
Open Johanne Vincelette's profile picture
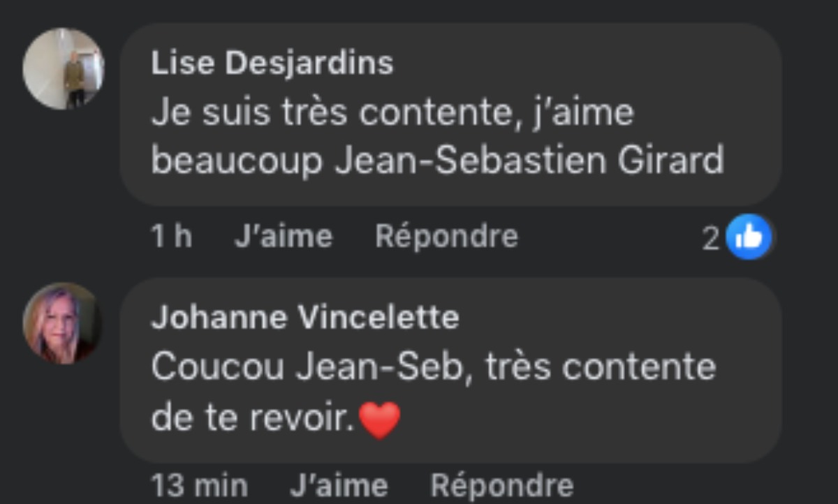click(62, 323)
